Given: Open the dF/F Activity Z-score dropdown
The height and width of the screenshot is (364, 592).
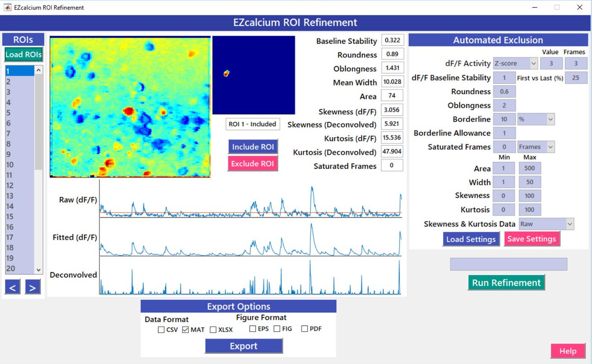Looking at the screenshot, I should 515,63.
